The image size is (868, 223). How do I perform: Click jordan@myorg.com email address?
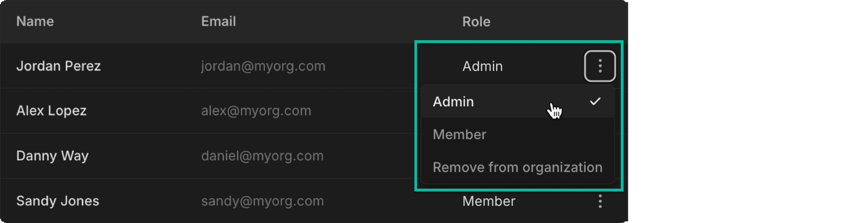tap(263, 66)
